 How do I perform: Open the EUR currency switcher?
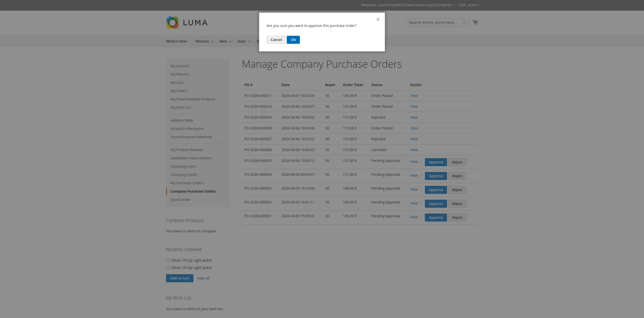[469, 5]
